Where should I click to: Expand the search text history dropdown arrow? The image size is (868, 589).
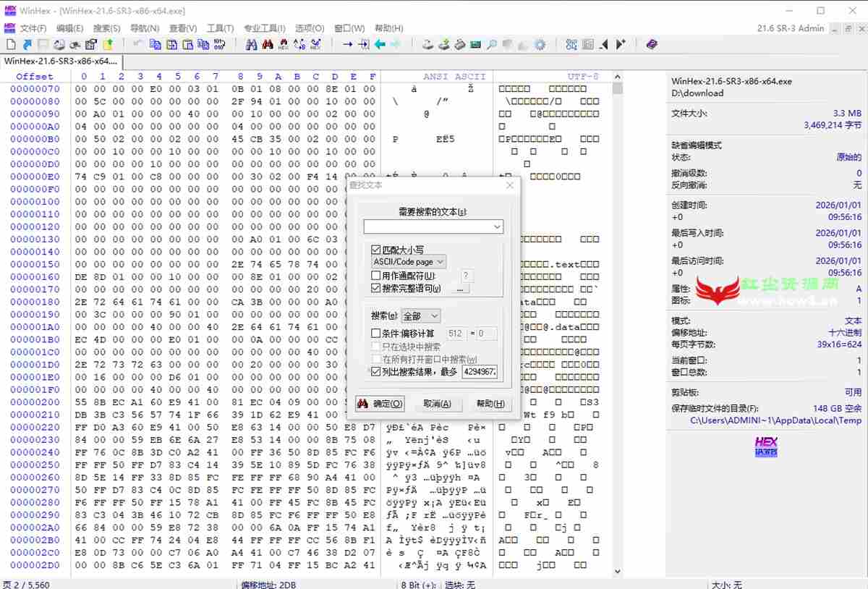click(x=497, y=227)
